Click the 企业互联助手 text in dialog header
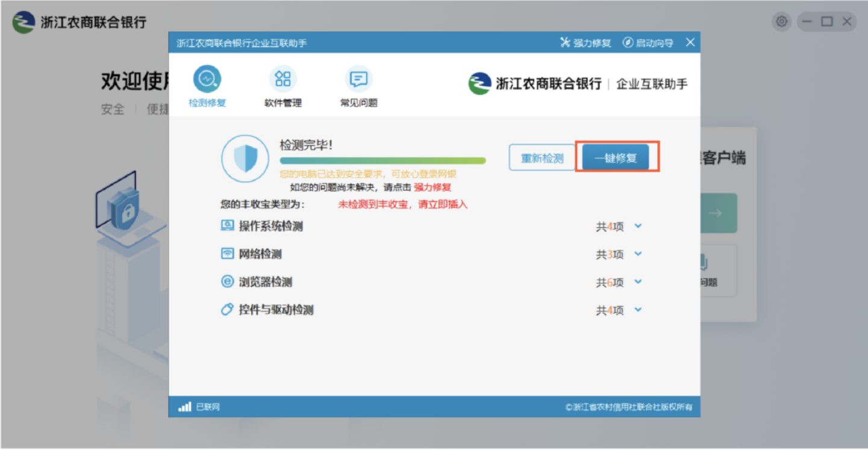This screenshot has height=450, width=868. 652,84
